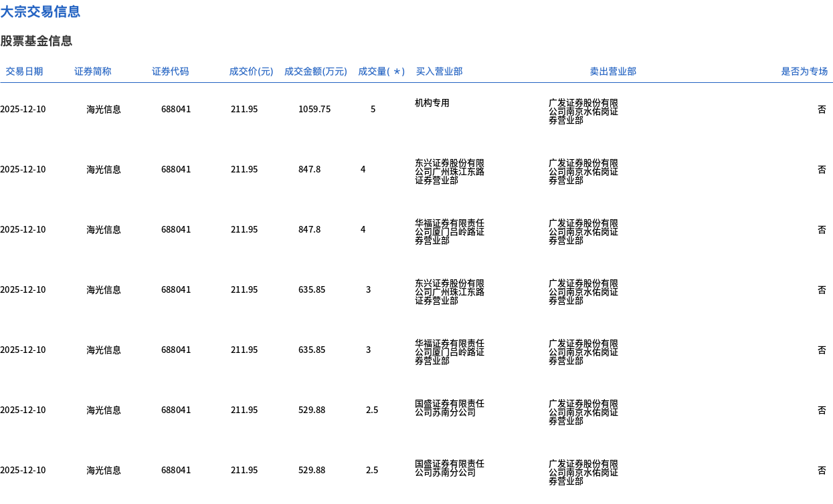Image resolution: width=833 pixels, height=504 pixels.
Task: Select price 211.95 in 东兴证券 635.85 row
Action: (244, 289)
